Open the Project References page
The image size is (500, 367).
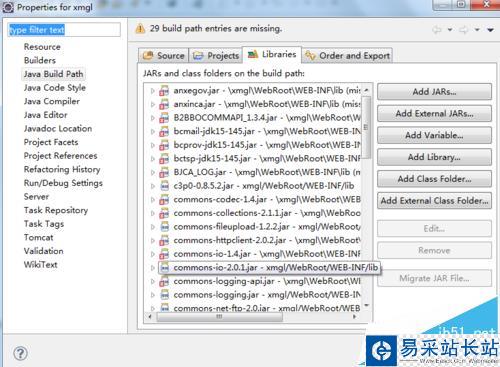click(60, 156)
